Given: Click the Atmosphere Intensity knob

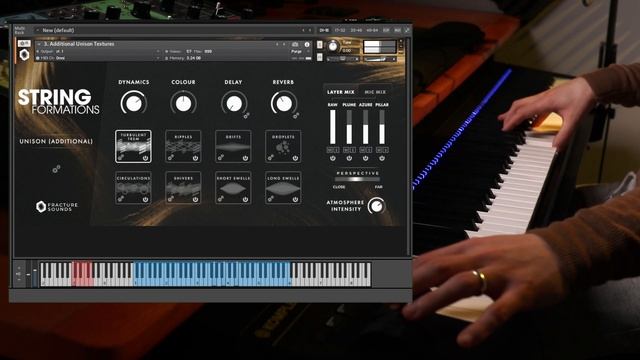Looking at the screenshot, I should tap(376, 206).
